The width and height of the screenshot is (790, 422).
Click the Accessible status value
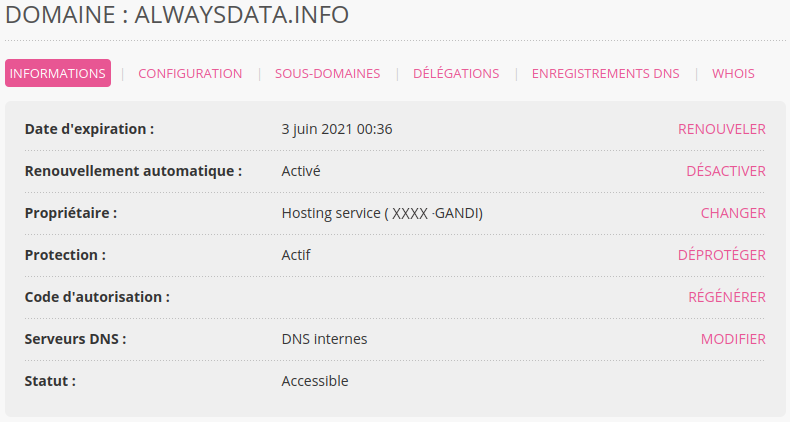point(314,381)
